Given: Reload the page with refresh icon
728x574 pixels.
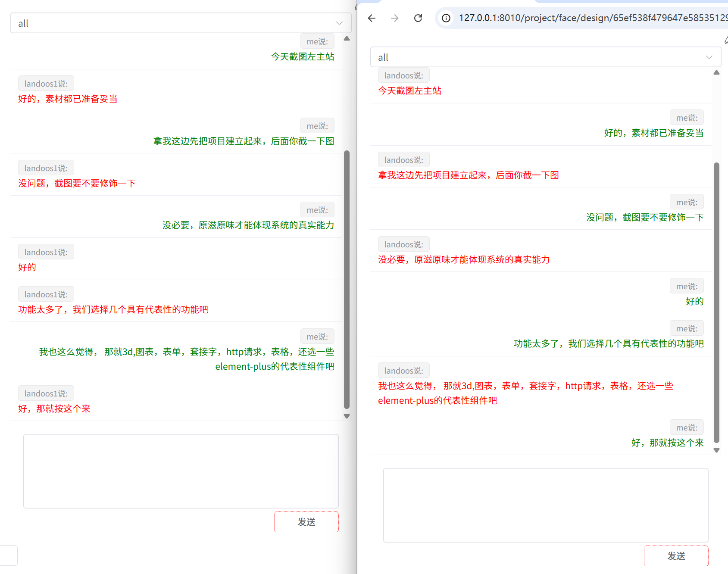Looking at the screenshot, I should [x=418, y=18].
